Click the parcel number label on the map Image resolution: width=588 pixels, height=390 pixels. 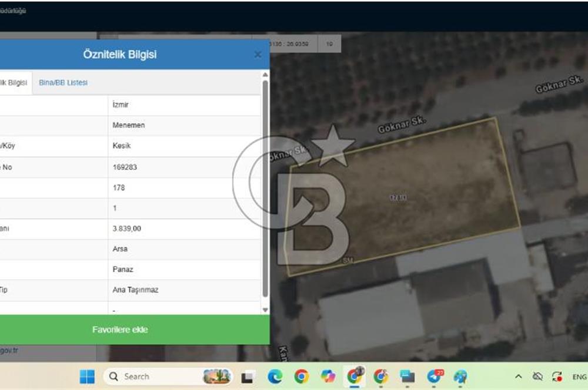pos(398,197)
